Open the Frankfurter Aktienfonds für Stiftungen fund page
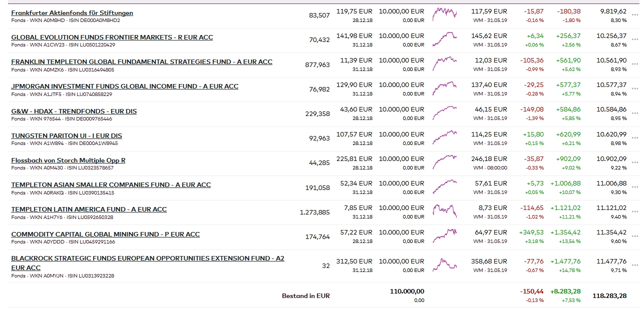 pyautogui.click(x=72, y=13)
